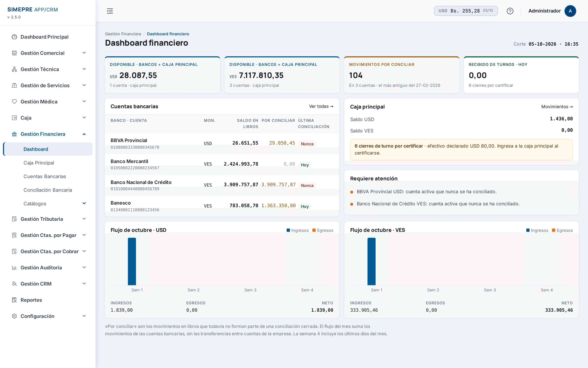Screen dimensions: 588x368
Task: Click the Gestión Tributaria document icon
Action: tap(14, 219)
